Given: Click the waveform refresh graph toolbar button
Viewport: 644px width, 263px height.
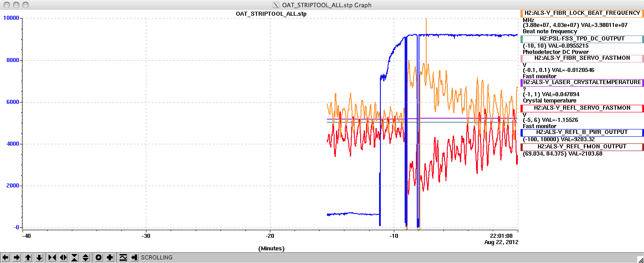Looking at the screenshot, I should coord(123,258).
